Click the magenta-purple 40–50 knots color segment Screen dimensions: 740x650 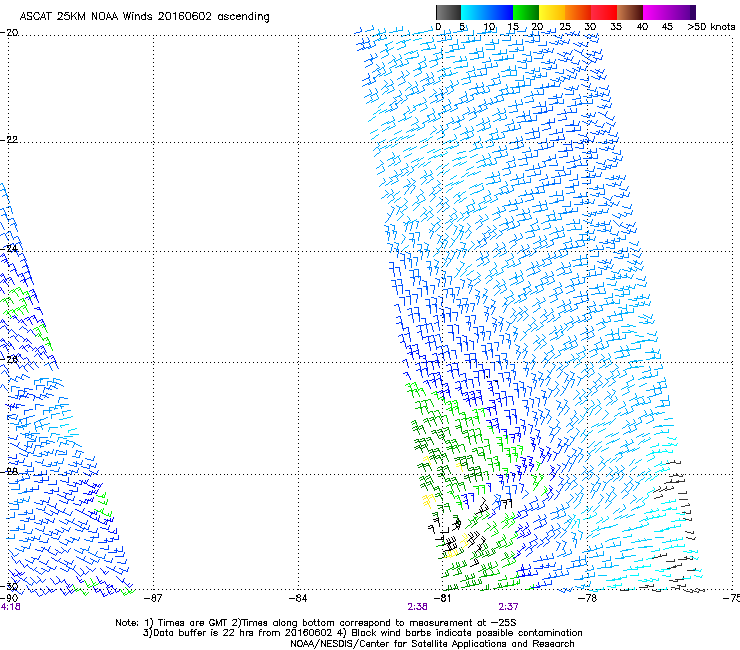pyautogui.click(x=669, y=12)
